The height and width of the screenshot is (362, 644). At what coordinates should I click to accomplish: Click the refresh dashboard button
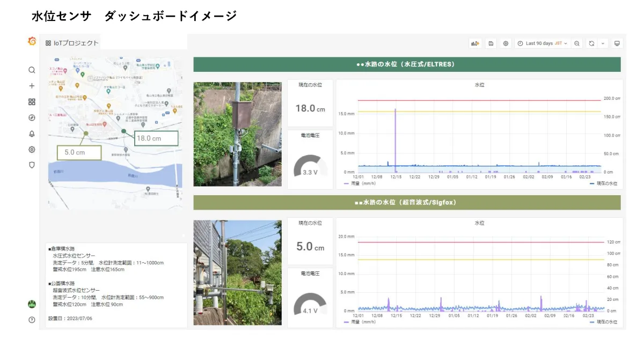(591, 43)
